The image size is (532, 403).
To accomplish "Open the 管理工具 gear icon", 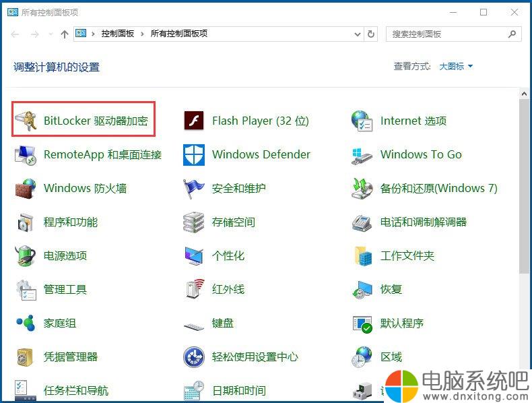I will tap(26, 290).
